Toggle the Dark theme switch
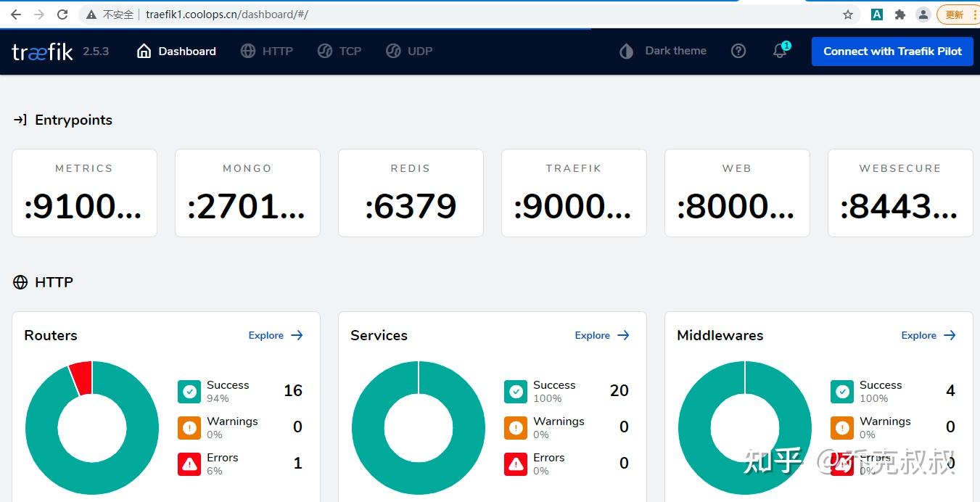 662,51
